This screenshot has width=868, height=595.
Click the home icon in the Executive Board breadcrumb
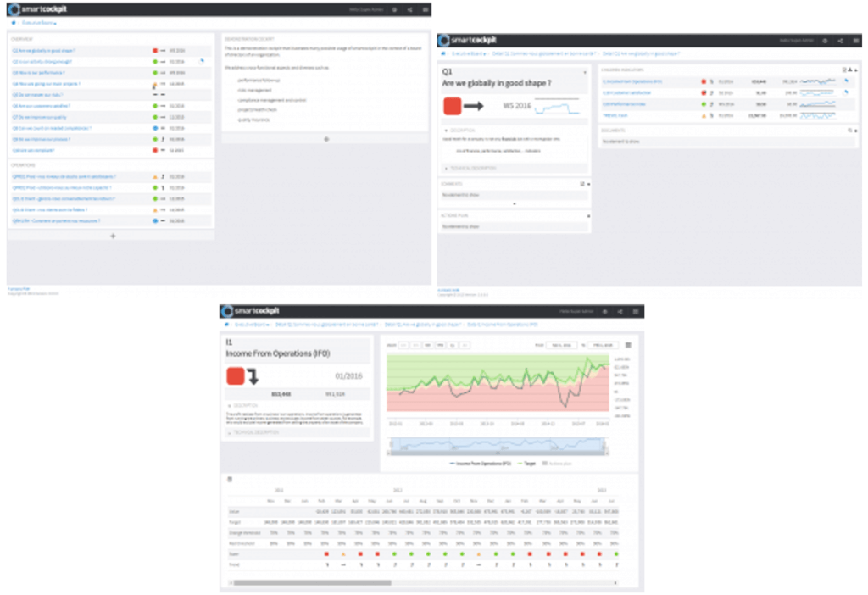click(14, 23)
